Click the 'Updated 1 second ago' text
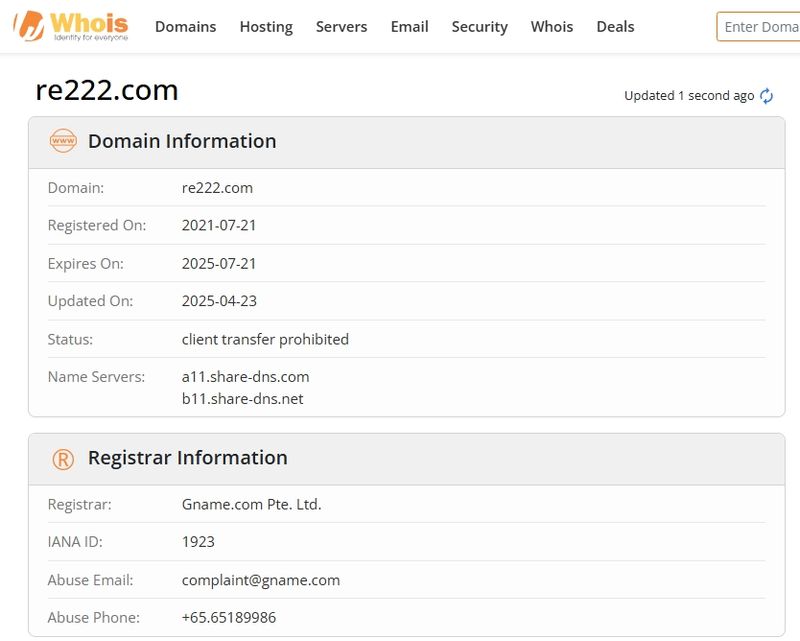 689,95
